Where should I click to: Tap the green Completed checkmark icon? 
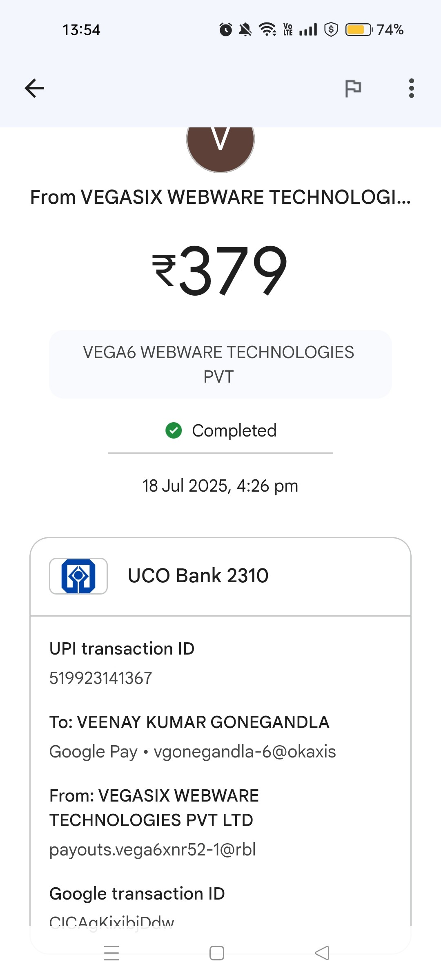pos(174,430)
